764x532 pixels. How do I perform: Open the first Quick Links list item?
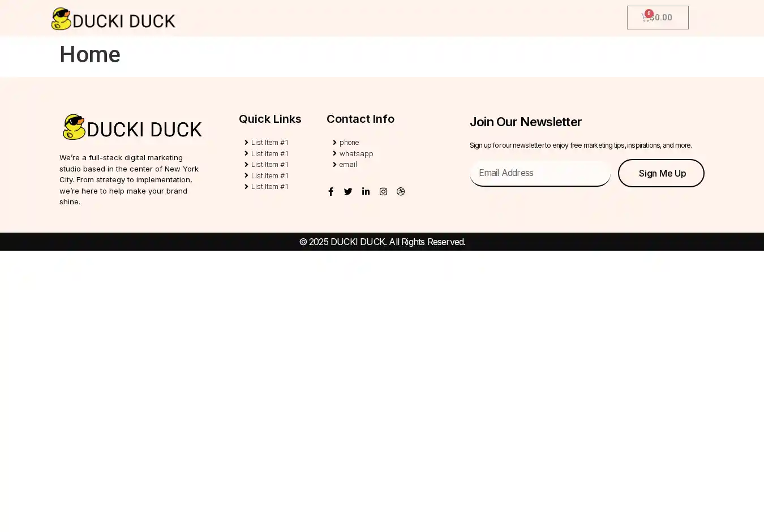tap(269, 143)
